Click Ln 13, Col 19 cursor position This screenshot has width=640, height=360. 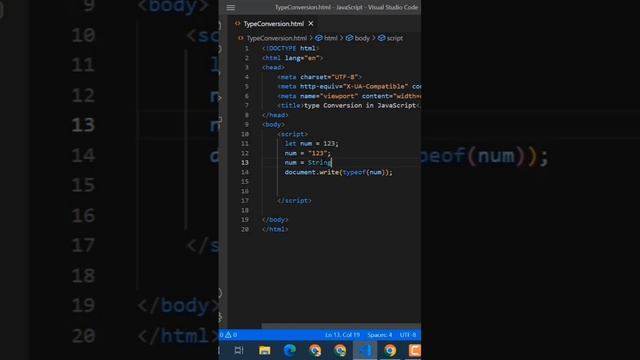[342, 335]
